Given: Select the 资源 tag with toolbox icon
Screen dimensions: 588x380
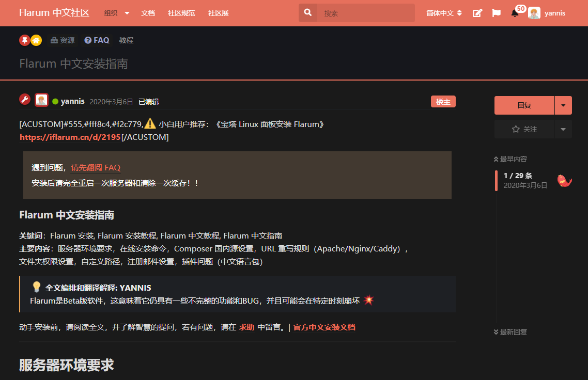Looking at the screenshot, I should click(62, 40).
